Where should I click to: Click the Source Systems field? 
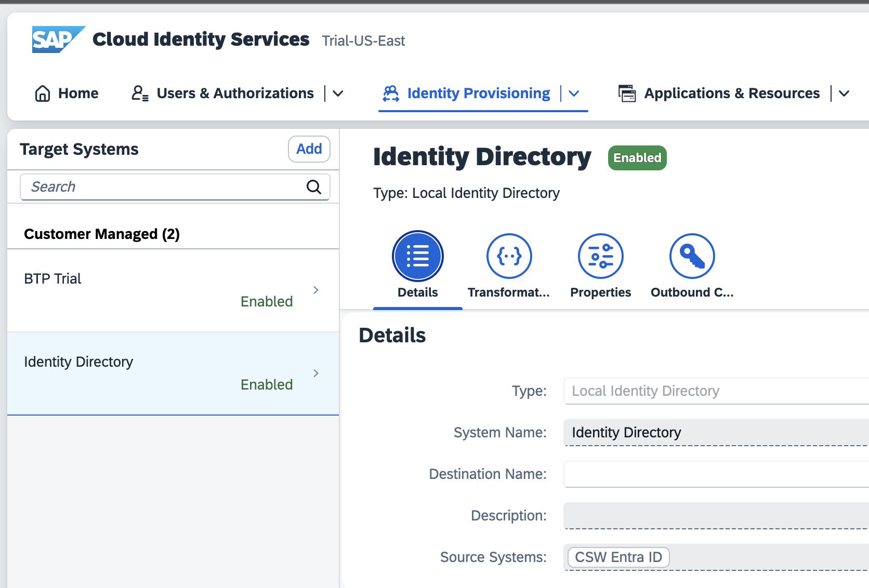pos(716,557)
